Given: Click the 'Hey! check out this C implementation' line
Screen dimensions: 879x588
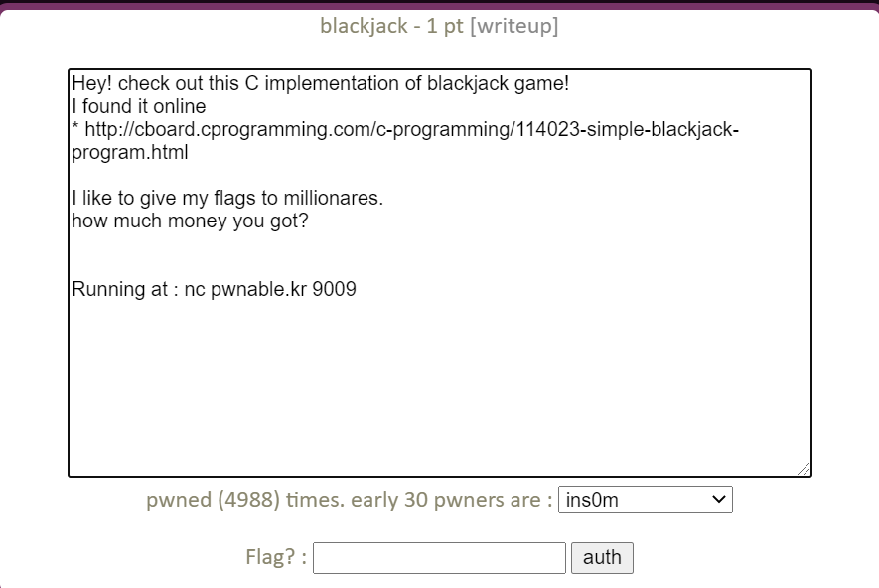Looking at the screenshot, I should click(321, 83).
